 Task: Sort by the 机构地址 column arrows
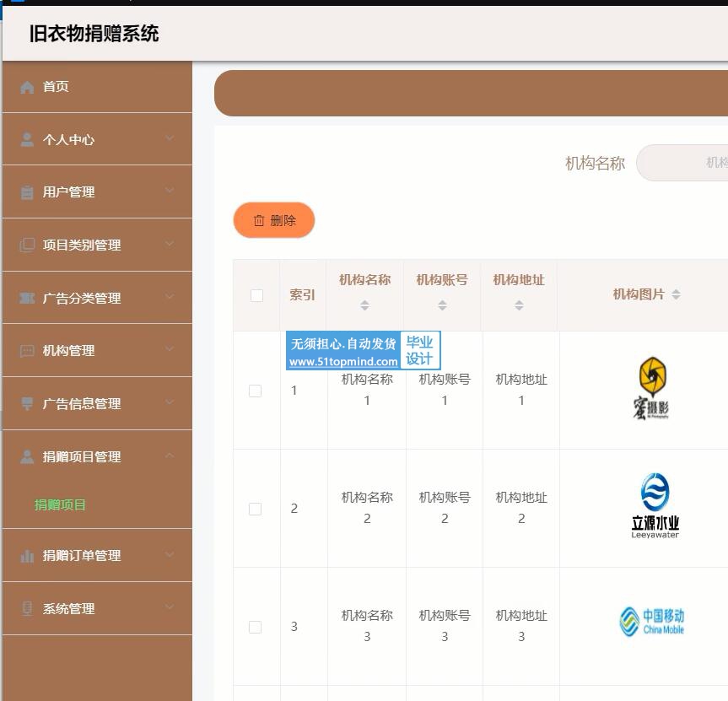[519, 305]
